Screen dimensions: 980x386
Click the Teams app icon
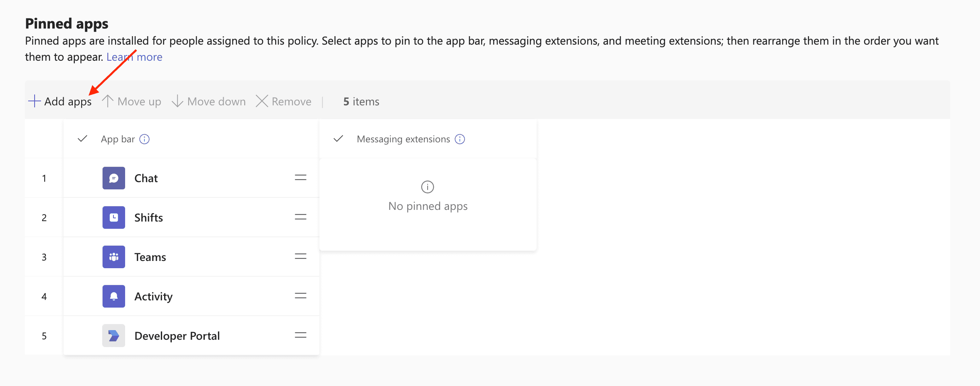(114, 257)
